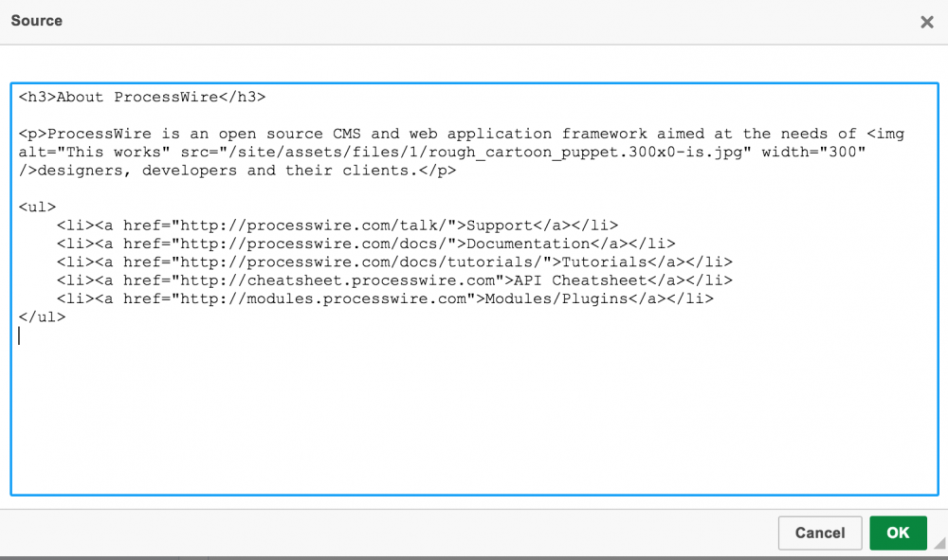The width and height of the screenshot is (948, 560).
Task: Close the Source dialog with the X
Action: (926, 23)
